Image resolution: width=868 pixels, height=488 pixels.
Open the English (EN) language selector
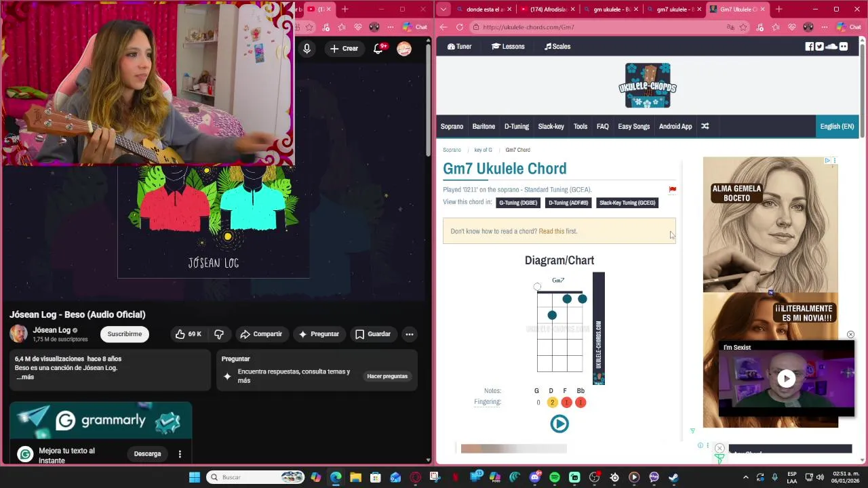[837, 126]
